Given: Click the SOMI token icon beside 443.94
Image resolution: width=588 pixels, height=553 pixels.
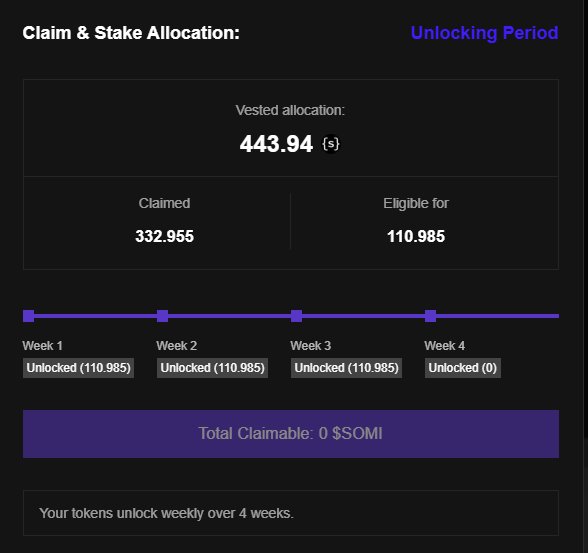Looking at the screenshot, I should tap(331, 144).
